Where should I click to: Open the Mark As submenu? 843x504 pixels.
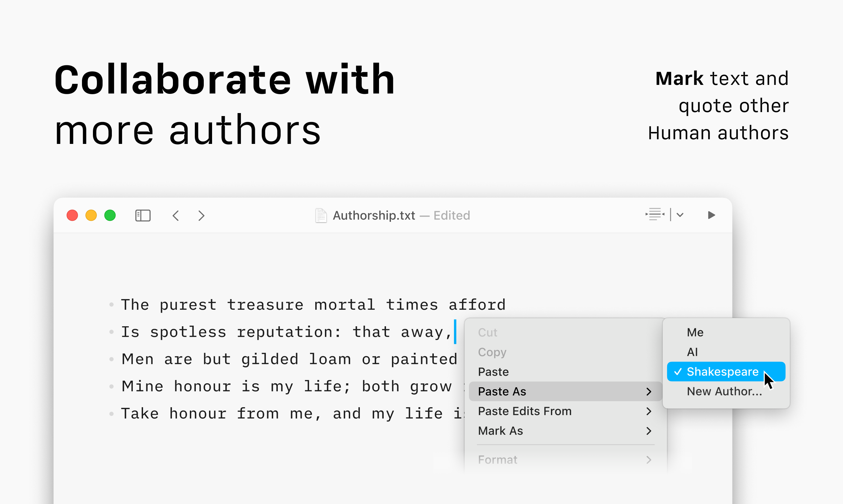coord(565,431)
